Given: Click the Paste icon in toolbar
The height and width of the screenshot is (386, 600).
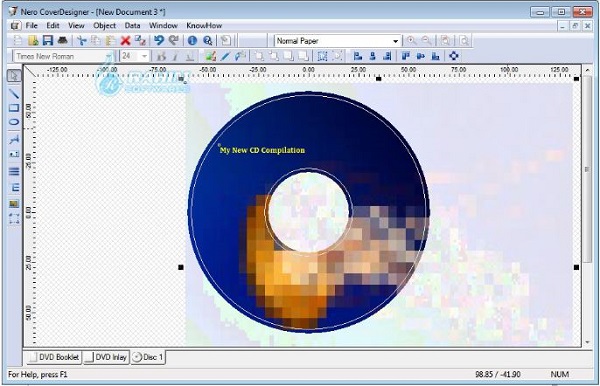Looking at the screenshot, I should [111, 41].
